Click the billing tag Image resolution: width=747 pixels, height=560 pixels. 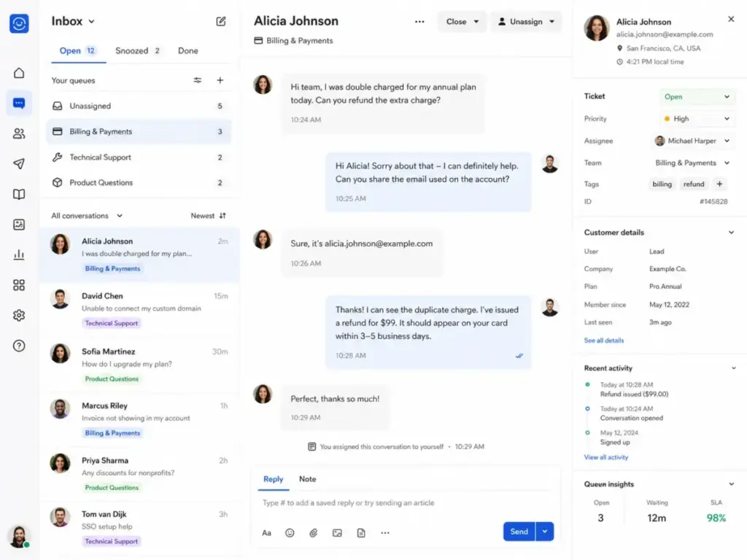point(662,184)
